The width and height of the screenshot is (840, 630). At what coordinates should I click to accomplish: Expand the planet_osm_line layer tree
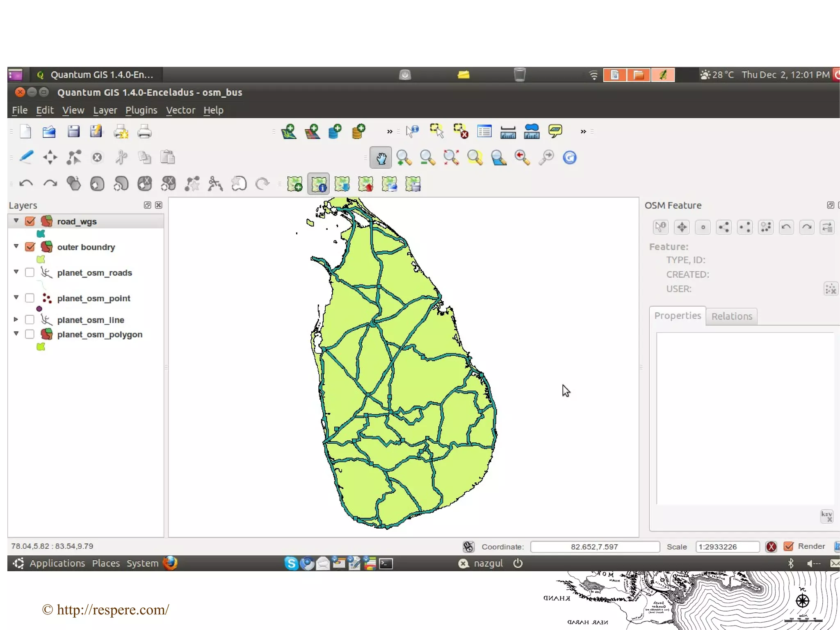16,319
